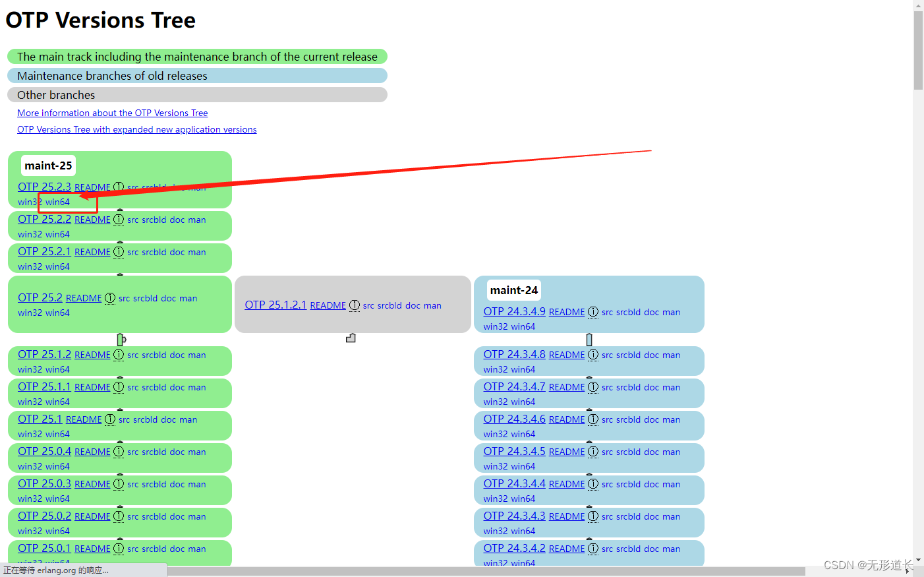The image size is (924, 577).
Task: Open the OTP 24.3.4.9 version link
Action: coord(514,312)
